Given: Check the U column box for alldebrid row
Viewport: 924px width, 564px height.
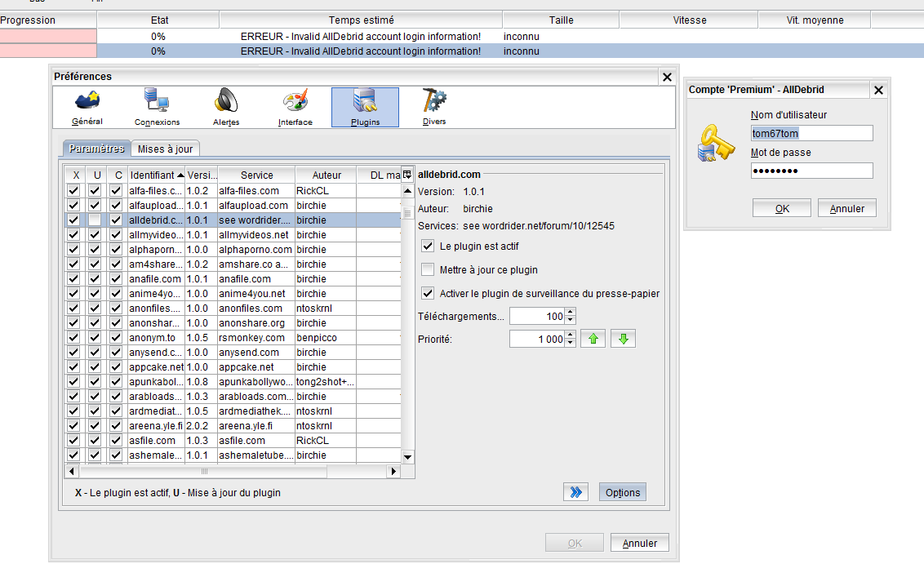Looking at the screenshot, I should [x=96, y=220].
